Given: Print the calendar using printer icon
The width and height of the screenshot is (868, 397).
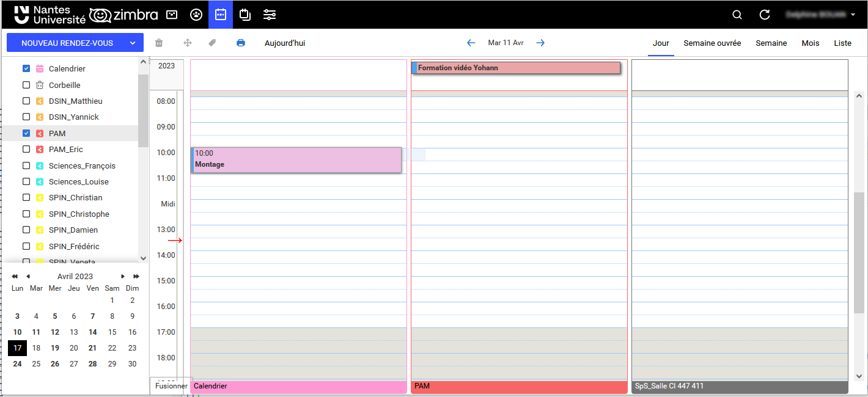Looking at the screenshot, I should 241,42.
